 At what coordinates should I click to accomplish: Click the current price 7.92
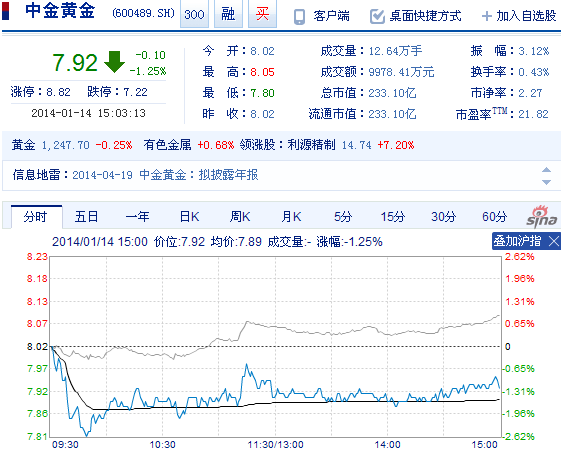(75, 63)
